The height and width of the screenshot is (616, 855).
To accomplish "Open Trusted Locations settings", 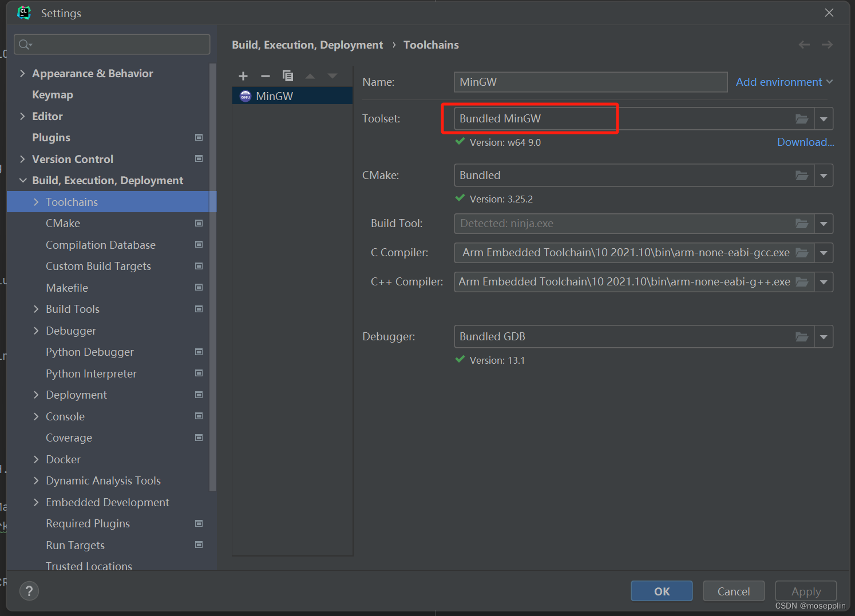I will click(x=89, y=566).
